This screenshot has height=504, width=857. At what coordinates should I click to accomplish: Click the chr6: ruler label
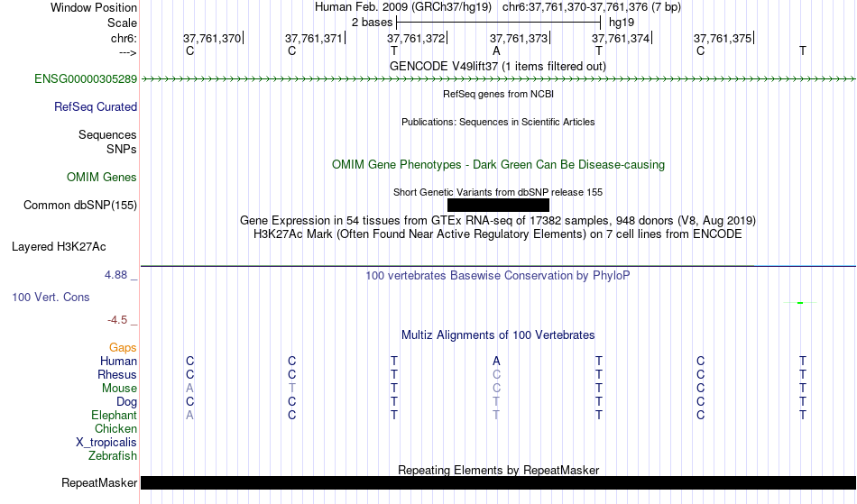tap(124, 38)
